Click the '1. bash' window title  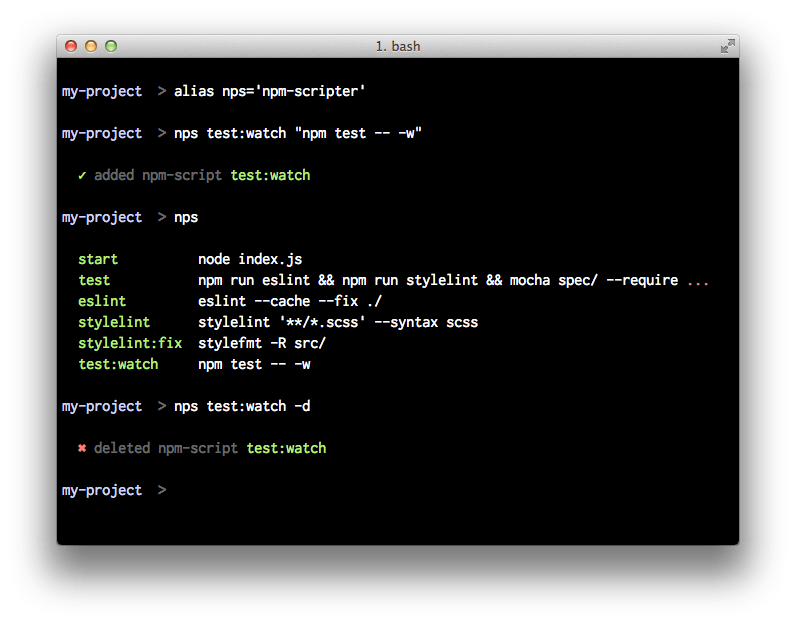pyautogui.click(x=398, y=46)
